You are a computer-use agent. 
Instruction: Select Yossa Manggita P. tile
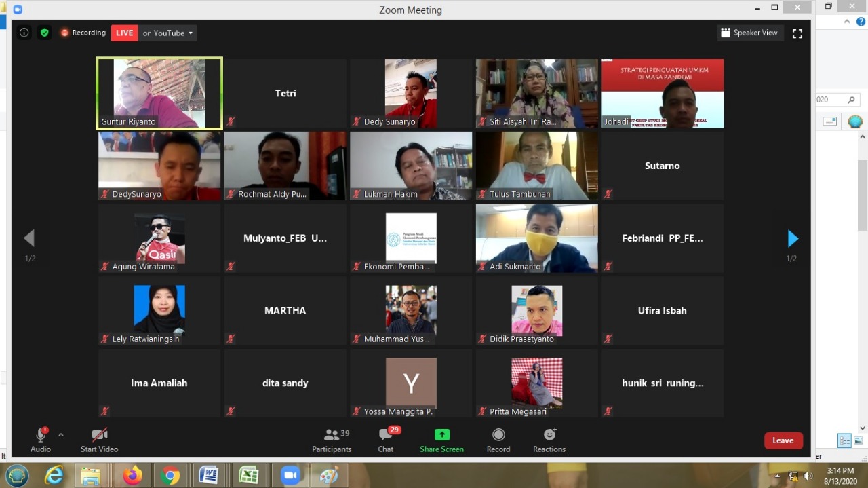[411, 383]
